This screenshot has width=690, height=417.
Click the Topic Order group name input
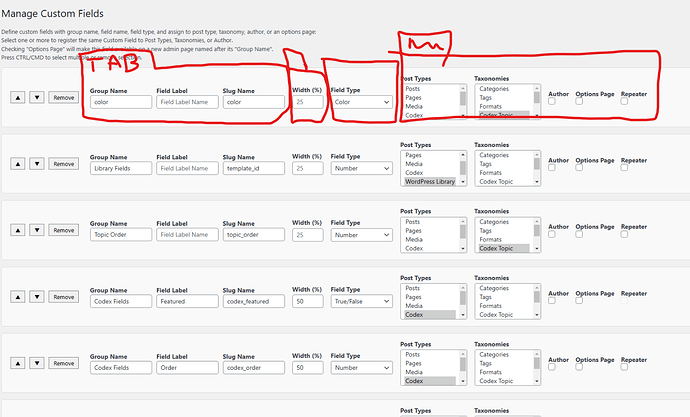pos(121,235)
